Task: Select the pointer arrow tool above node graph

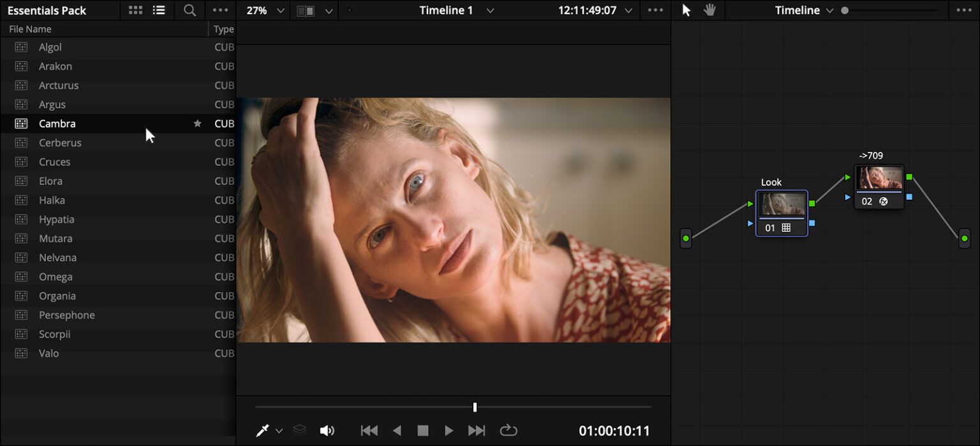Action: coord(686,10)
